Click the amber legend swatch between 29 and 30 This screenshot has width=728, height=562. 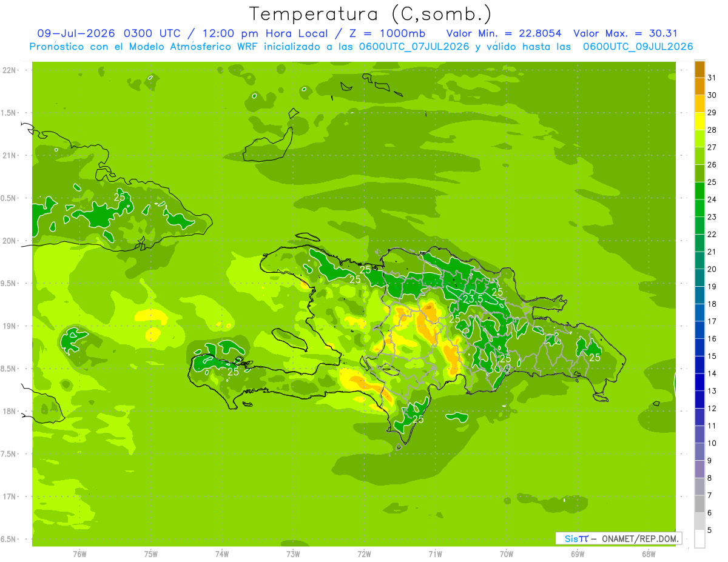pyautogui.click(x=699, y=104)
